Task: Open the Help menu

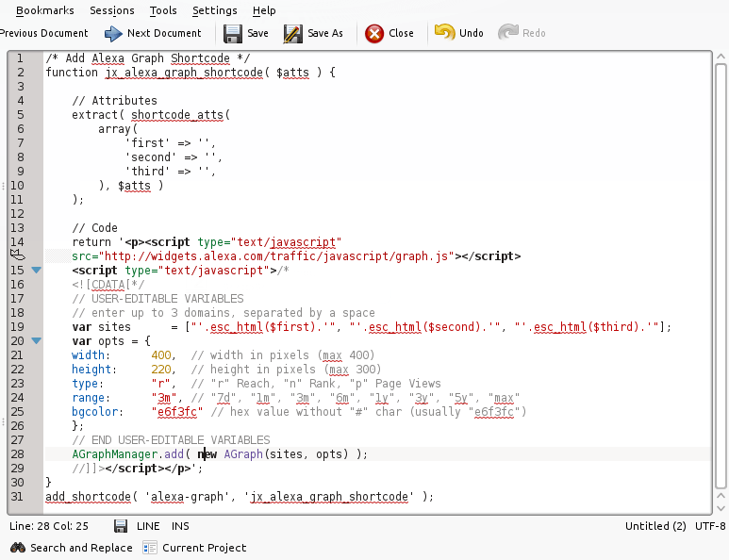Action: (264, 10)
